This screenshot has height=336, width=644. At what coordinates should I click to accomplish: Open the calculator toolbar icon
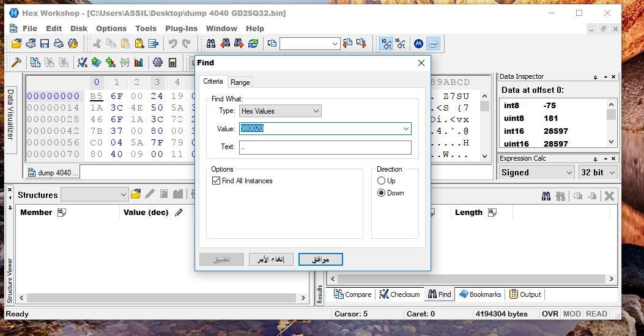tap(172, 62)
